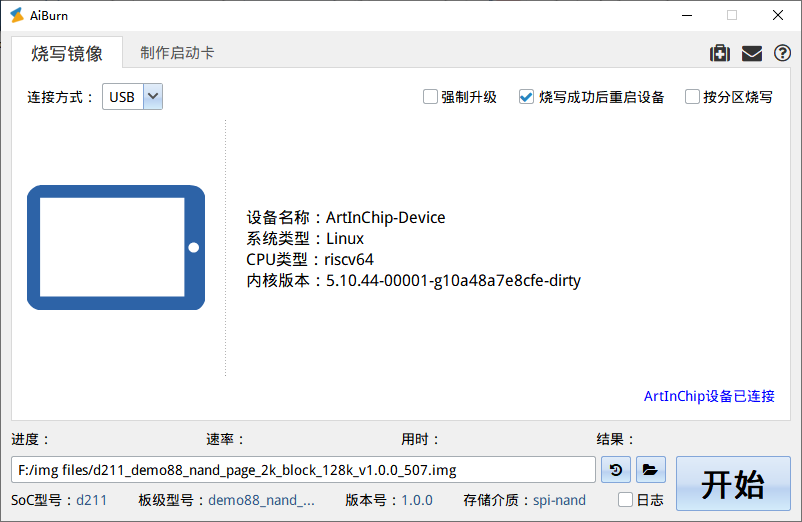Open the first-aid toolkit icon

(x=719, y=53)
